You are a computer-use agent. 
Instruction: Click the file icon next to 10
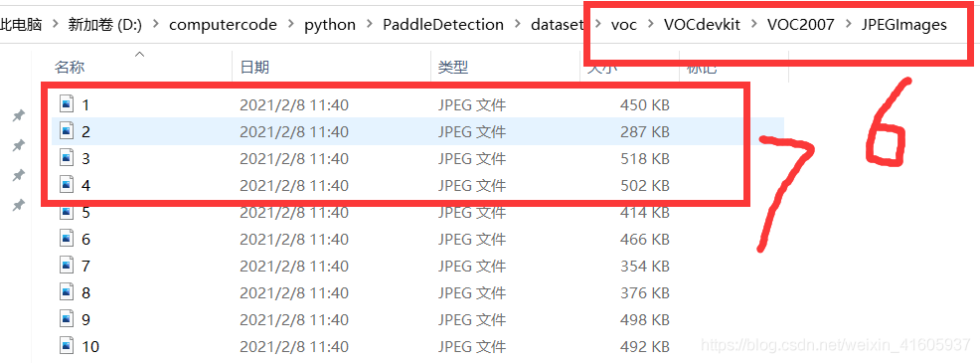coord(67,346)
